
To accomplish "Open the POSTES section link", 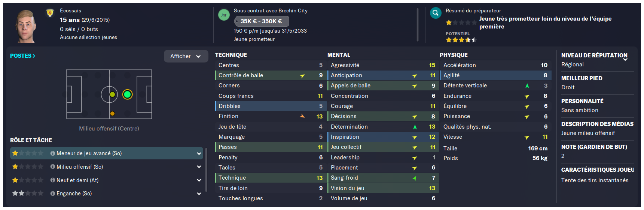I will click(x=22, y=56).
